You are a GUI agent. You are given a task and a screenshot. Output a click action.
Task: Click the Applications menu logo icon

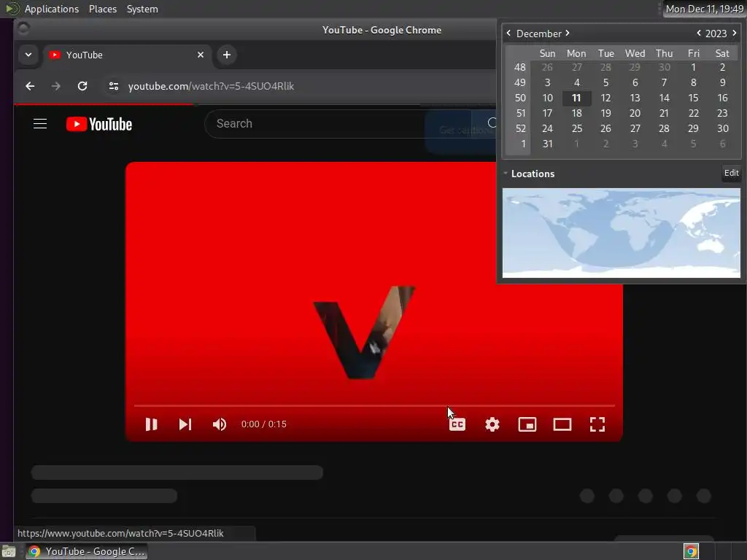(x=12, y=9)
